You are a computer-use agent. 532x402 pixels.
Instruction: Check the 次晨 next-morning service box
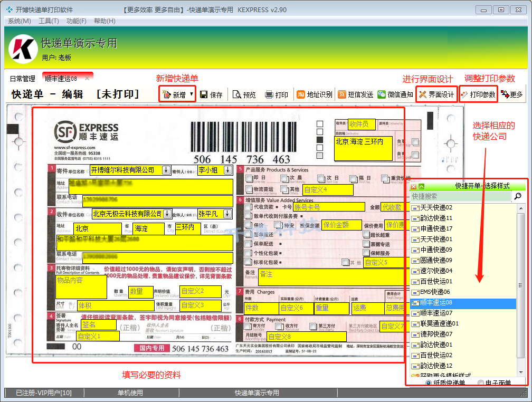pos(283,178)
